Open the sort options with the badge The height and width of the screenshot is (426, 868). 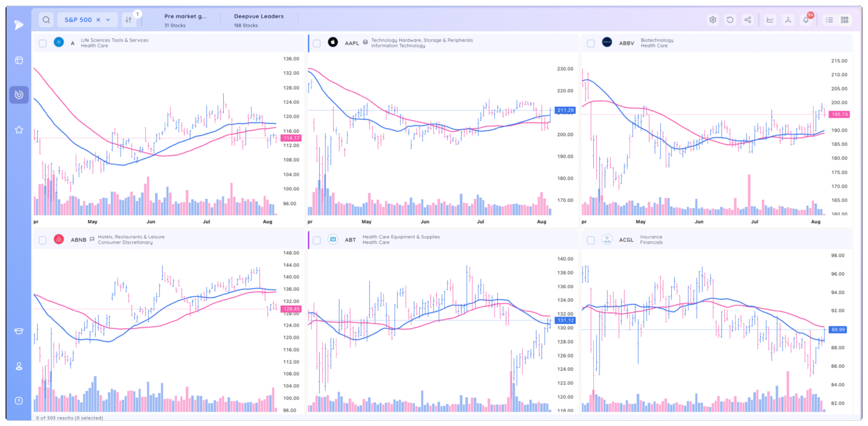click(x=129, y=19)
